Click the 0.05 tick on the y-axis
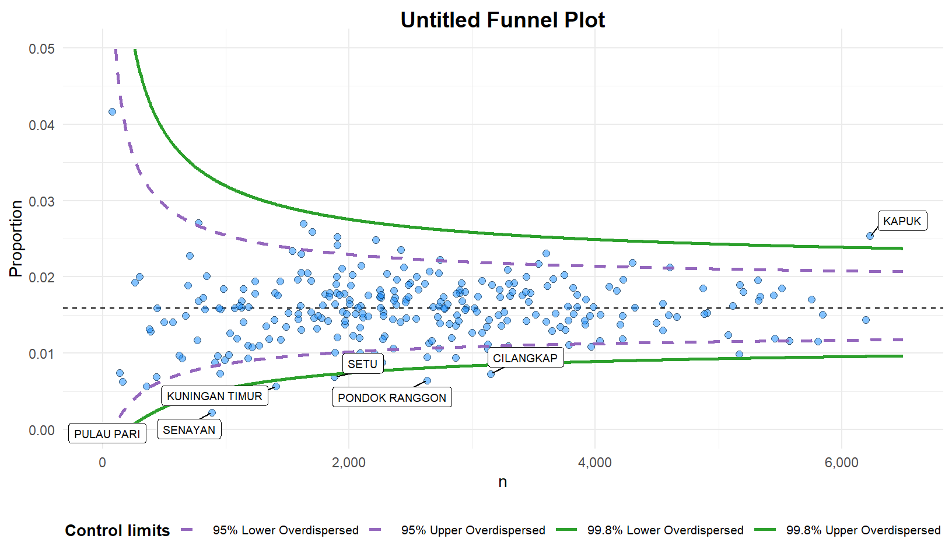The height and width of the screenshot is (560, 952). (x=41, y=48)
